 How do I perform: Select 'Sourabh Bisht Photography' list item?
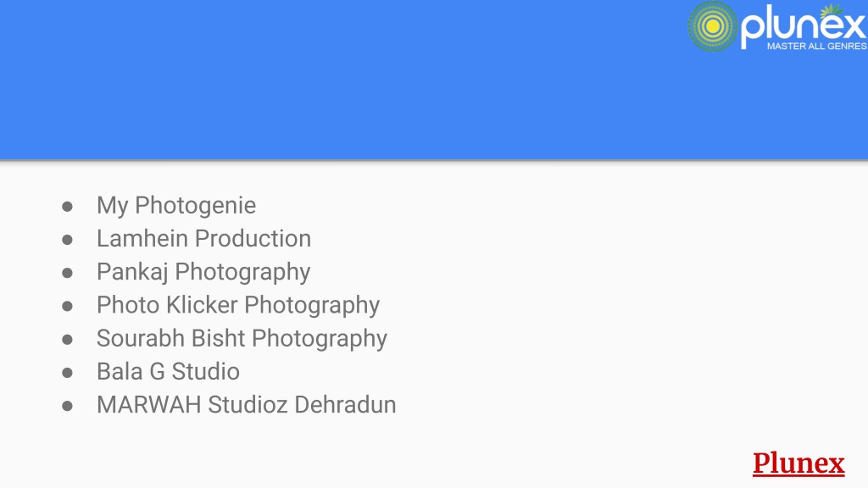click(x=242, y=339)
